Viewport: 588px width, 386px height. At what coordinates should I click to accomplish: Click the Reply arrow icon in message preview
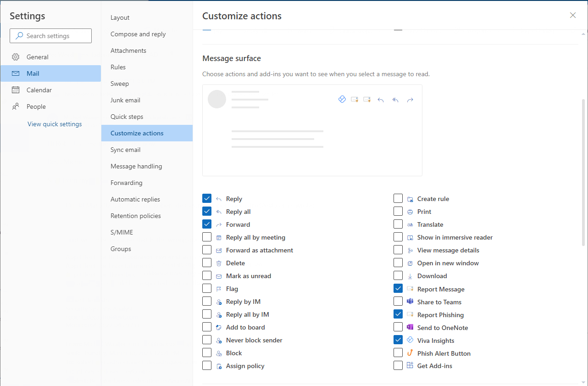coord(380,100)
